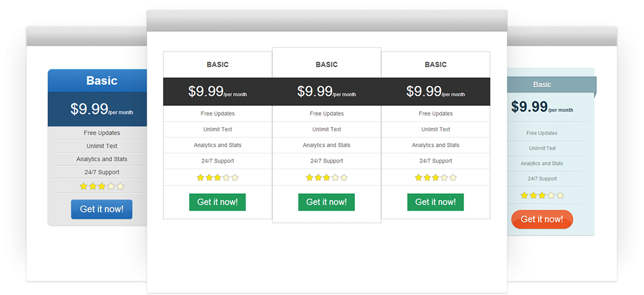The height and width of the screenshot is (295, 644).
Task: Click "Unlimit Text" in the blue card
Action: point(102,146)
